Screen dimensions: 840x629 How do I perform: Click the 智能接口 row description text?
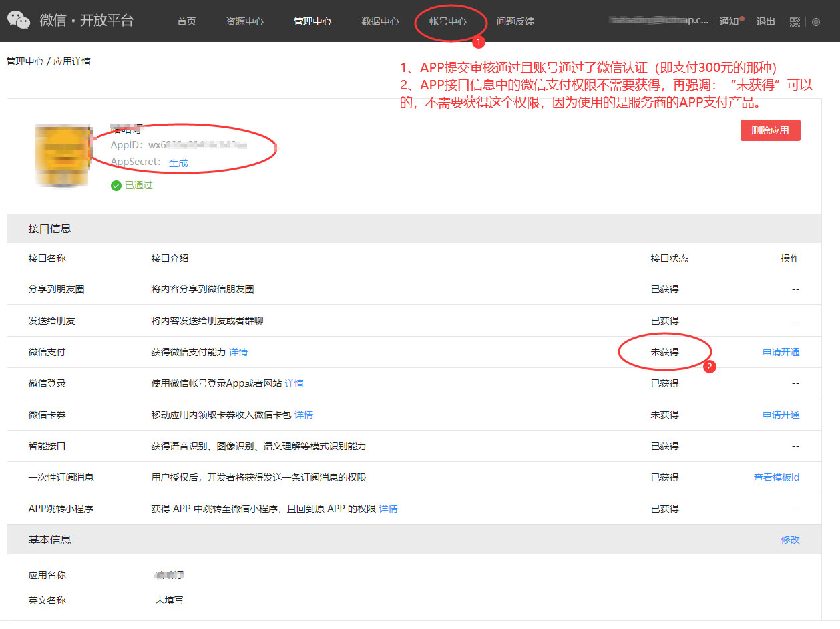[259, 446]
